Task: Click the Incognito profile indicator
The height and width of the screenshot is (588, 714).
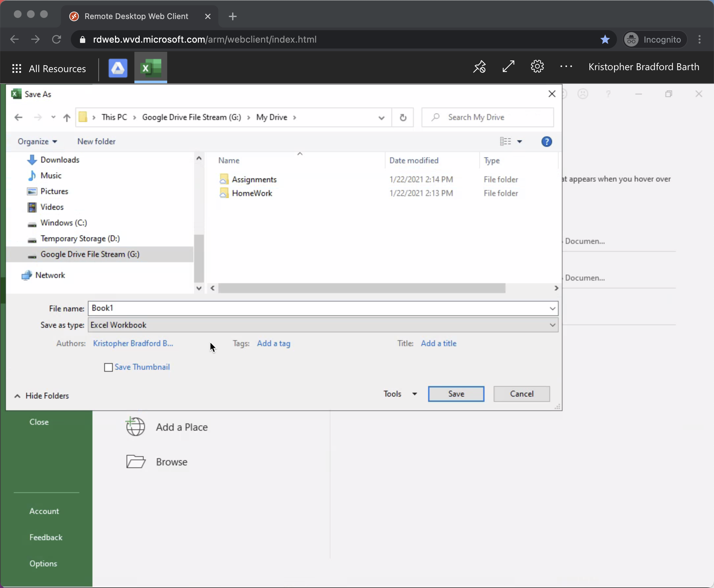Action: pos(654,40)
